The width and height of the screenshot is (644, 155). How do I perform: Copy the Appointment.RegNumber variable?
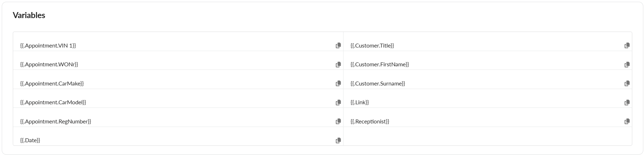pyautogui.click(x=338, y=121)
